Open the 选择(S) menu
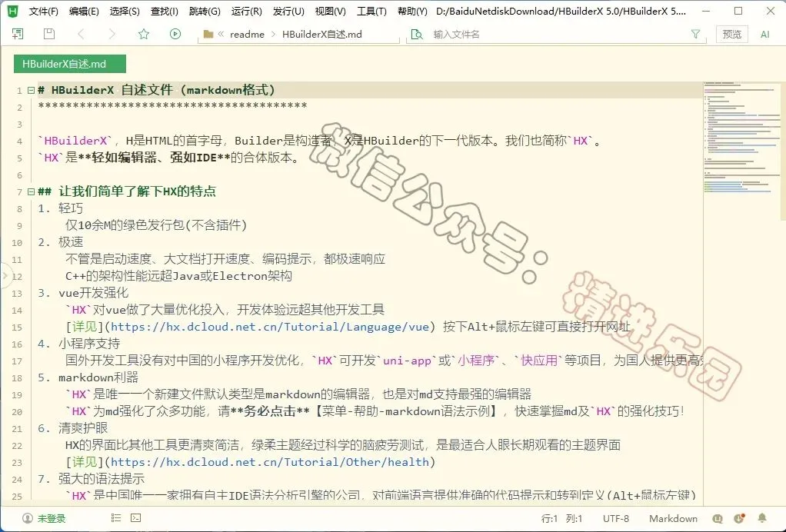Viewport: 786px width, 532px height. pyautogui.click(x=125, y=11)
